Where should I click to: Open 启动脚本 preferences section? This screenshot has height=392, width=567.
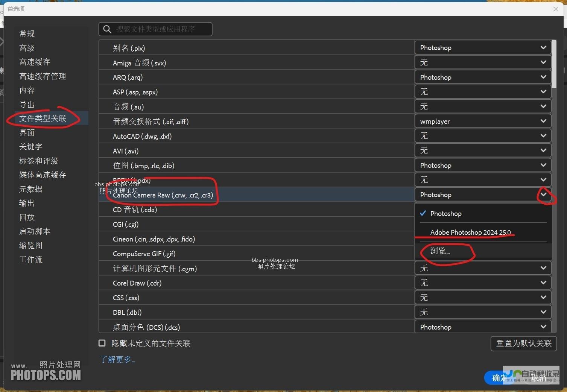click(x=35, y=231)
